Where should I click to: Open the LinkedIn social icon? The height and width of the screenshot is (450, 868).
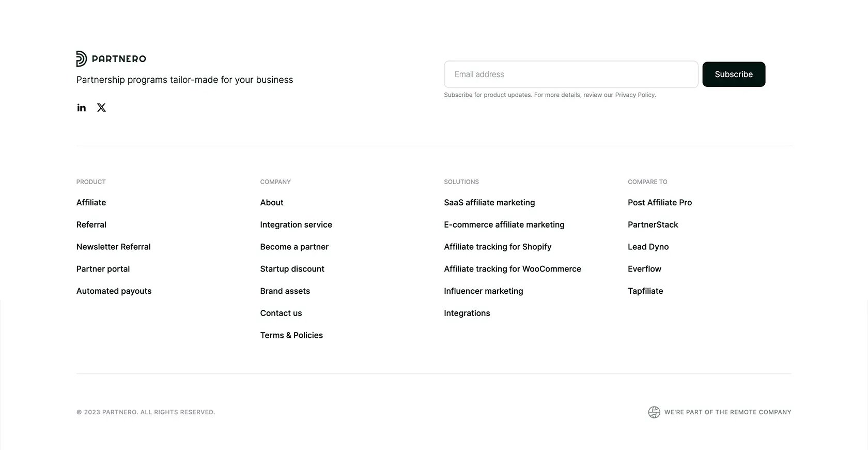[x=82, y=108]
